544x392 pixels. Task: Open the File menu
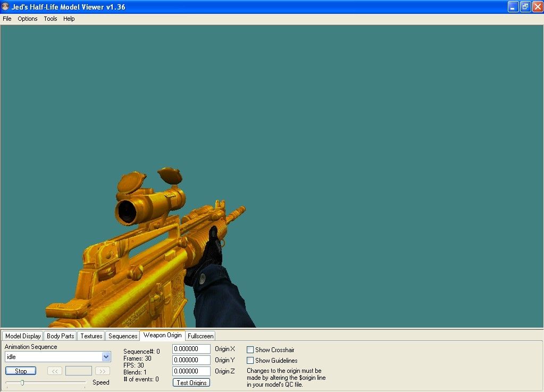coord(7,19)
